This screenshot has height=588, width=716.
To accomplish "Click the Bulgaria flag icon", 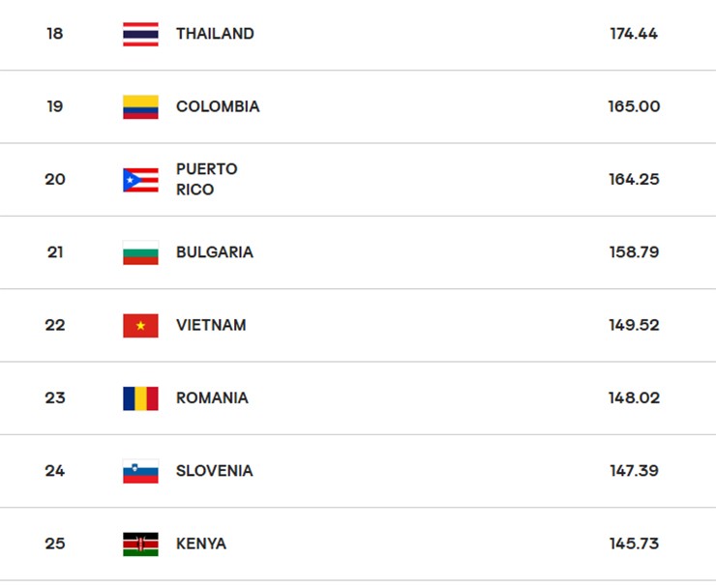I will (140, 252).
